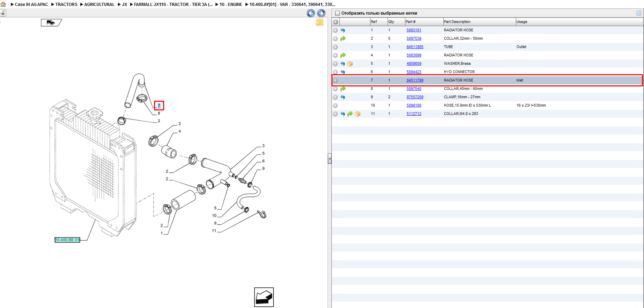Click plus icon for HYD CONNECTOR row
644x308 pixels.
click(335, 72)
